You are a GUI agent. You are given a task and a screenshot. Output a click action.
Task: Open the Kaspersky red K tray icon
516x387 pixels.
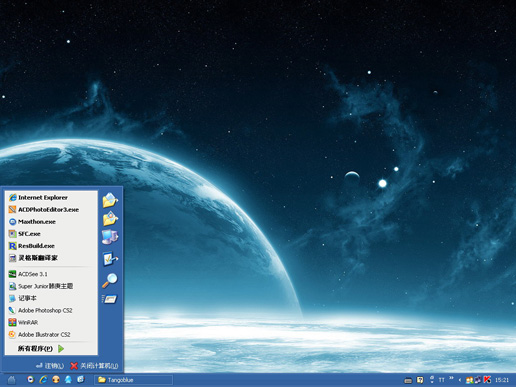coord(487,380)
